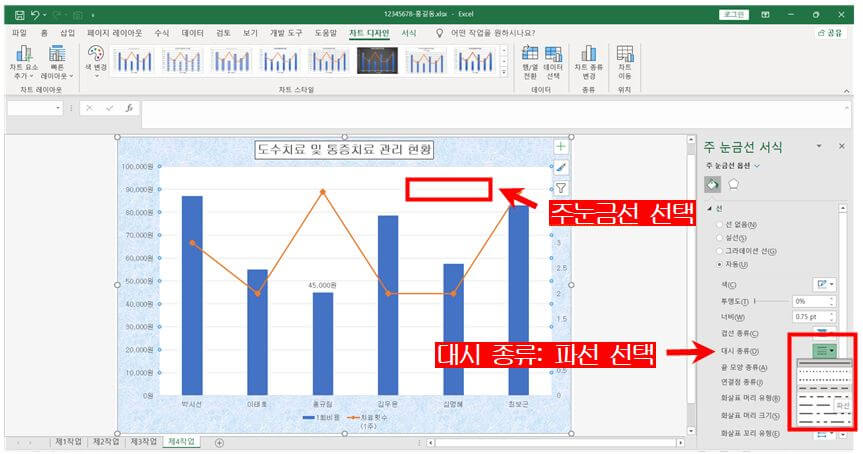Select the first chart style thumbnail
The image size is (863, 454).
pyautogui.click(x=134, y=61)
